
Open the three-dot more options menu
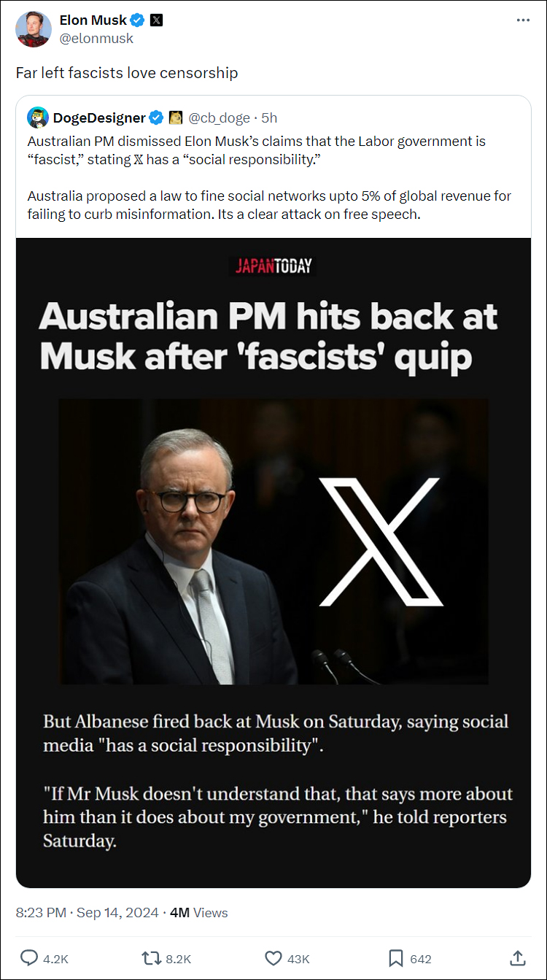pyautogui.click(x=523, y=20)
